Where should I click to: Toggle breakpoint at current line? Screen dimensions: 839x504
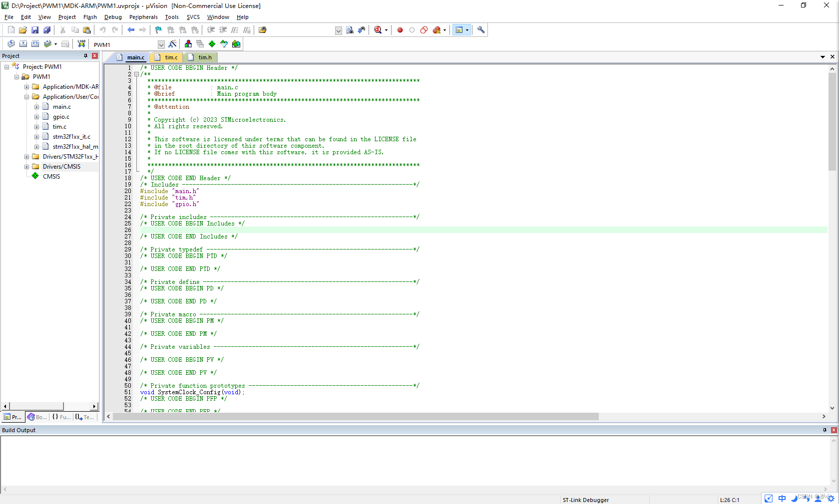click(x=400, y=30)
